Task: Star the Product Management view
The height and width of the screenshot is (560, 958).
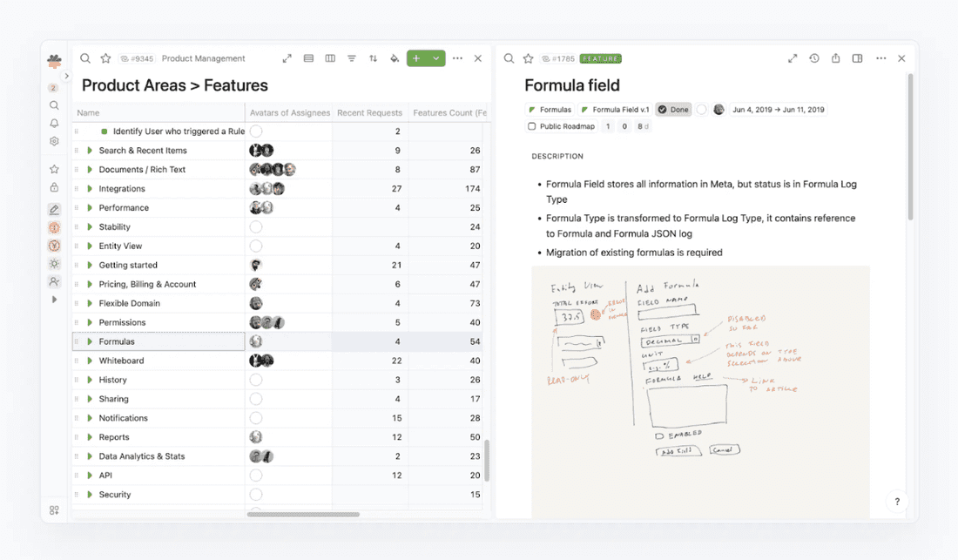Action: tap(105, 57)
